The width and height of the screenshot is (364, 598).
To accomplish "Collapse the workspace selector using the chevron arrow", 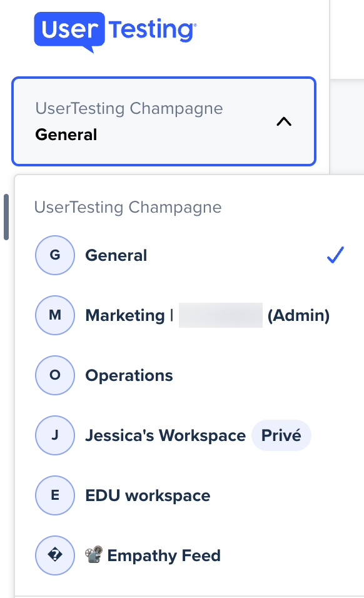I will 284,121.
